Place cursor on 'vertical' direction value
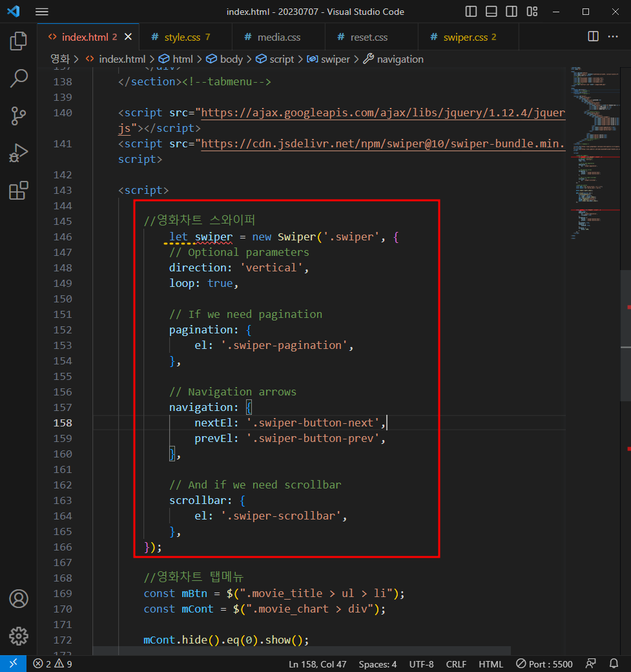 [272, 268]
